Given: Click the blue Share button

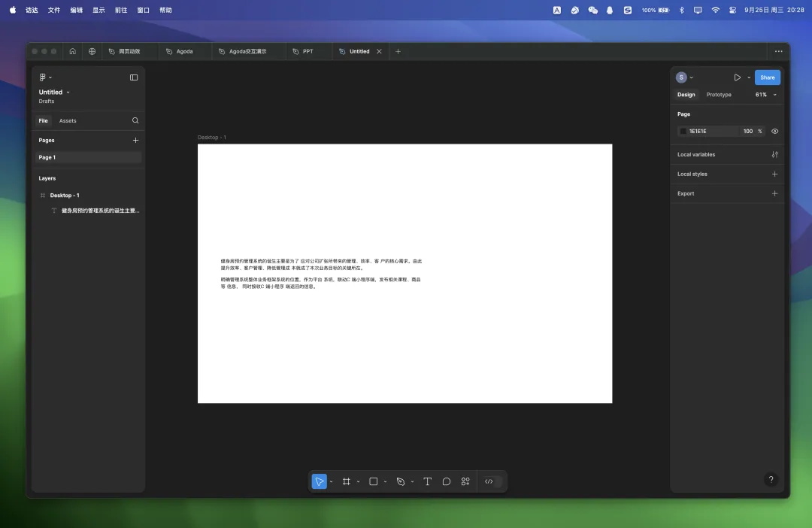Looking at the screenshot, I should click(767, 77).
